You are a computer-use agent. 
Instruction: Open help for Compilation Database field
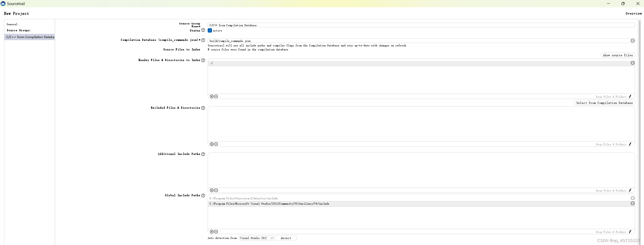(203, 40)
